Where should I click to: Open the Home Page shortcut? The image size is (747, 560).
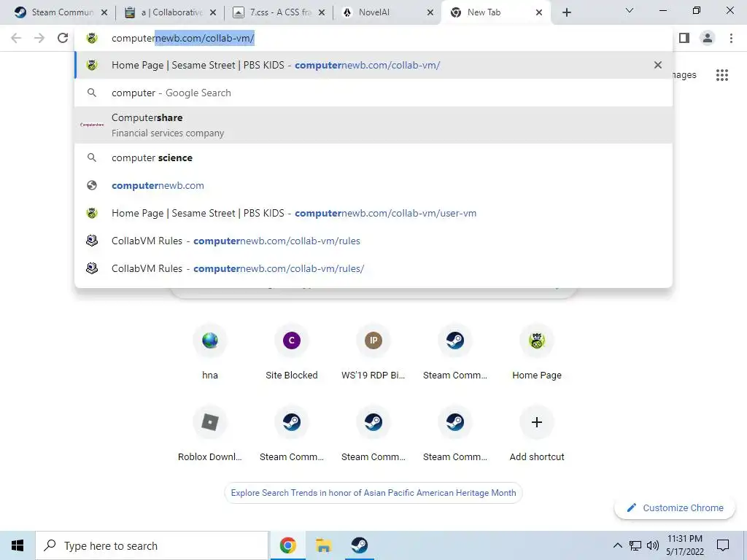[x=537, y=351]
